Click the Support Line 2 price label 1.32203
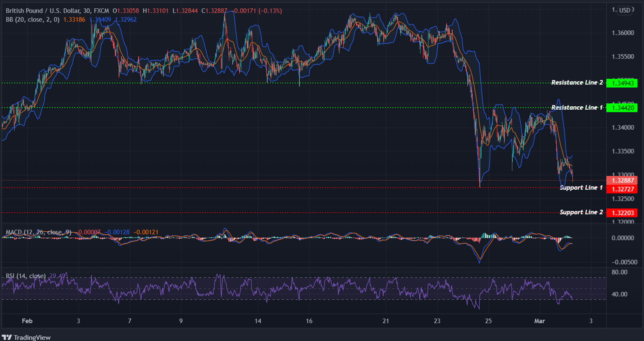This screenshot has width=644, height=341. 622,212
